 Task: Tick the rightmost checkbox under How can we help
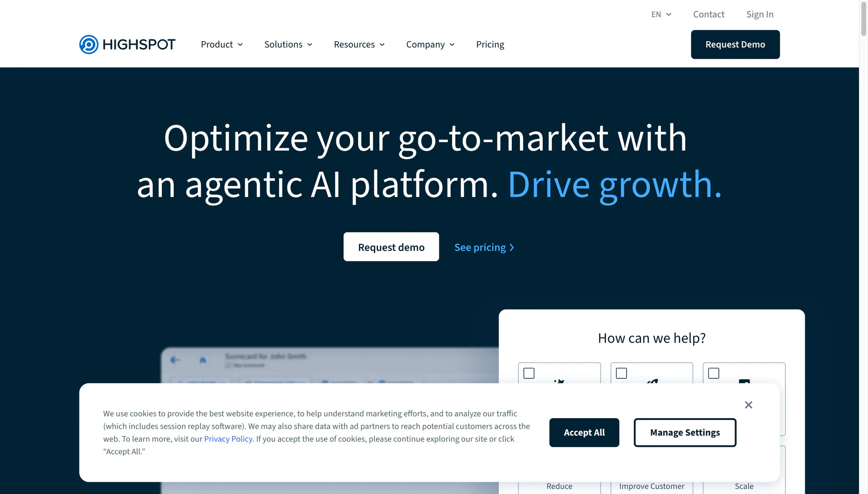click(x=714, y=373)
